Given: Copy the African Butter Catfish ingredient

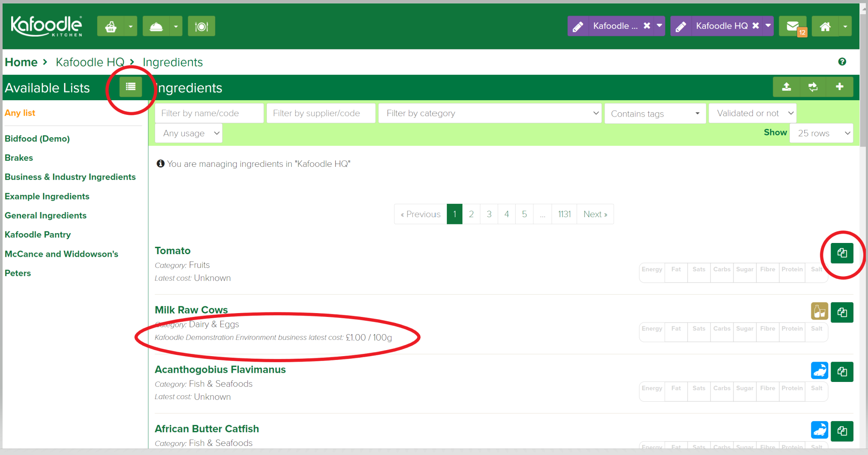Looking at the screenshot, I should point(842,431).
